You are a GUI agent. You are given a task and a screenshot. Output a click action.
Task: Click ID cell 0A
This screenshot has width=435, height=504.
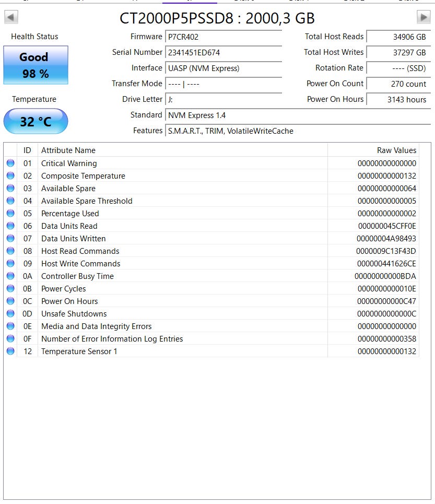pos(27,276)
